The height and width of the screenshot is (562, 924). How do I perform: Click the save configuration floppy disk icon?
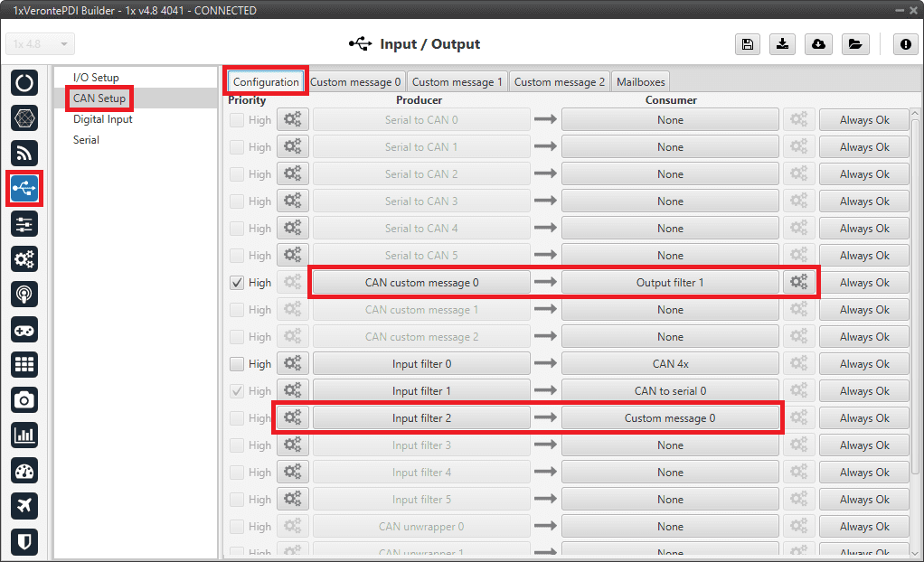click(747, 45)
